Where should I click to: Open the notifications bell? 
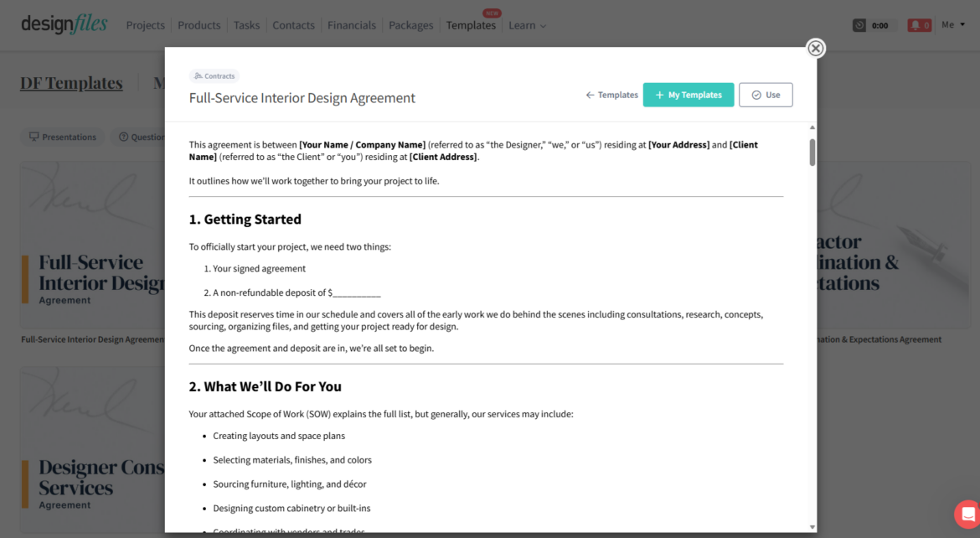[x=919, y=24]
